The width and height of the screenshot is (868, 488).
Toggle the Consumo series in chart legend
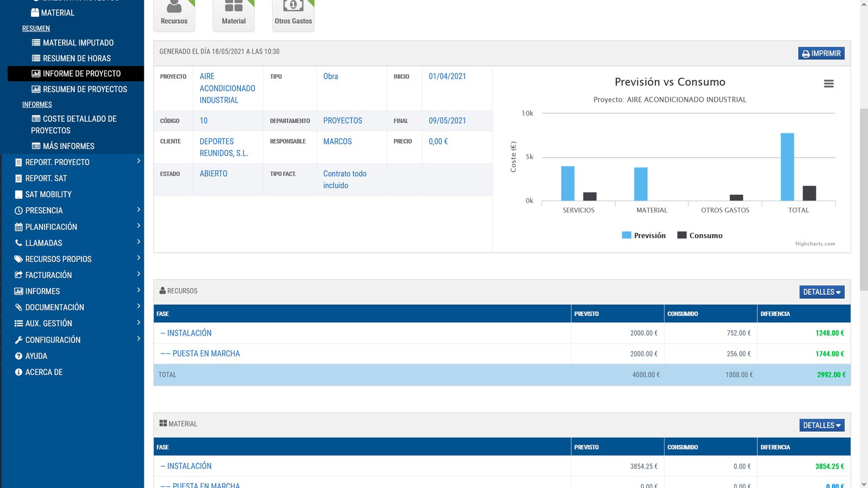(x=700, y=235)
